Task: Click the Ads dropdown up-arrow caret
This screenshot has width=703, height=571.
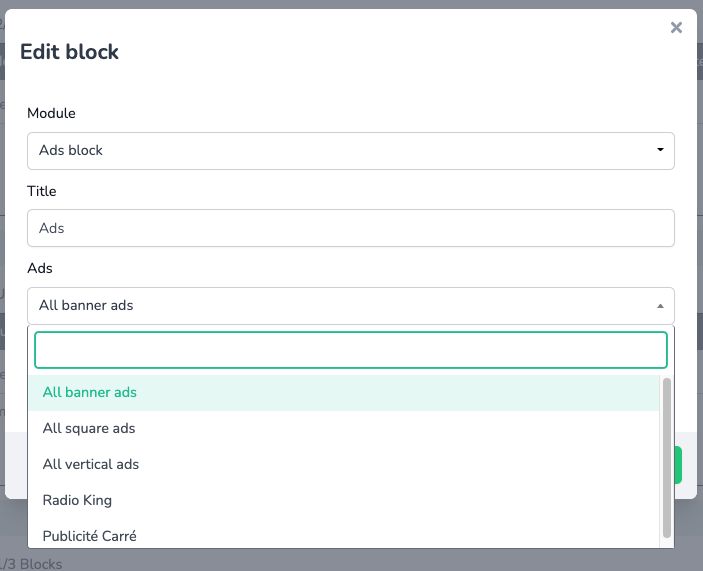Action: click(x=660, y=306)
